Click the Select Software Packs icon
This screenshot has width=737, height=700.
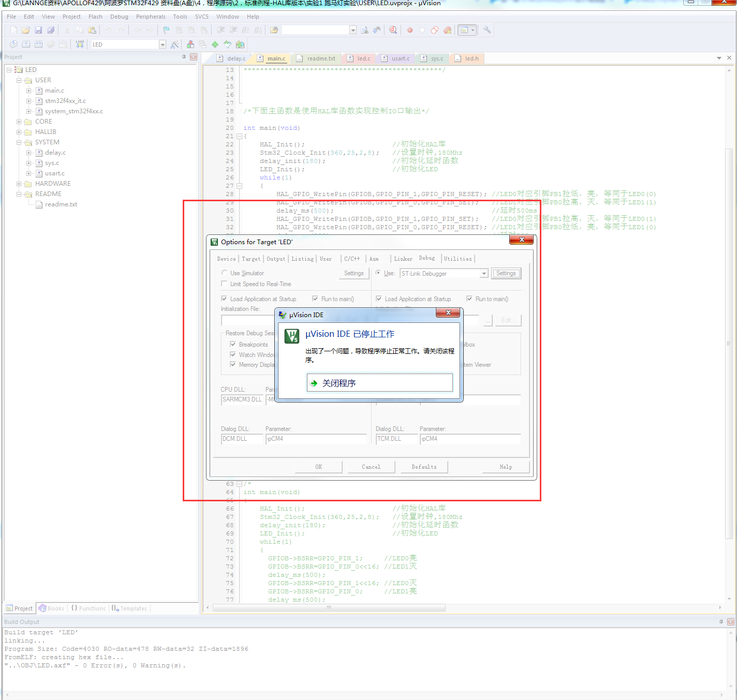(227, 44)
